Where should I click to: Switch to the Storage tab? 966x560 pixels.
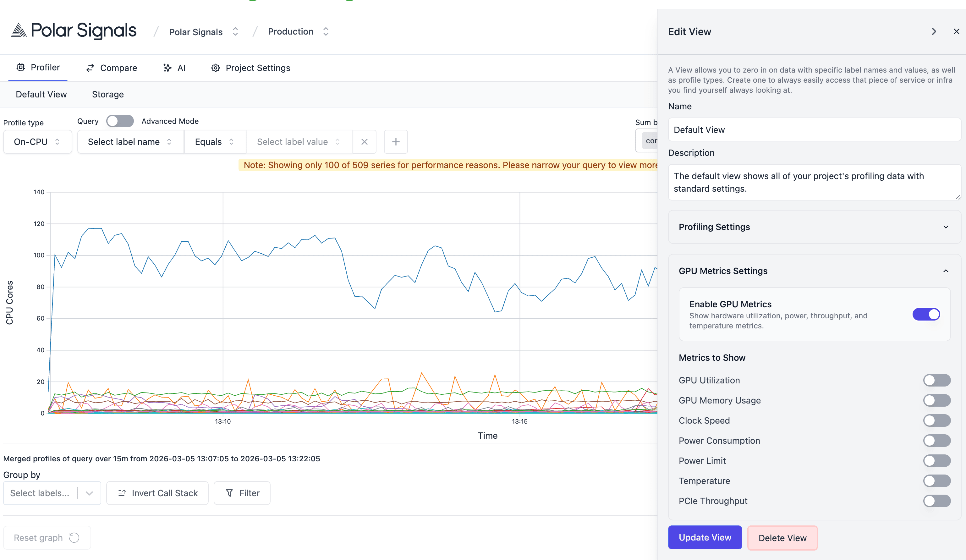tap(107, 94)
